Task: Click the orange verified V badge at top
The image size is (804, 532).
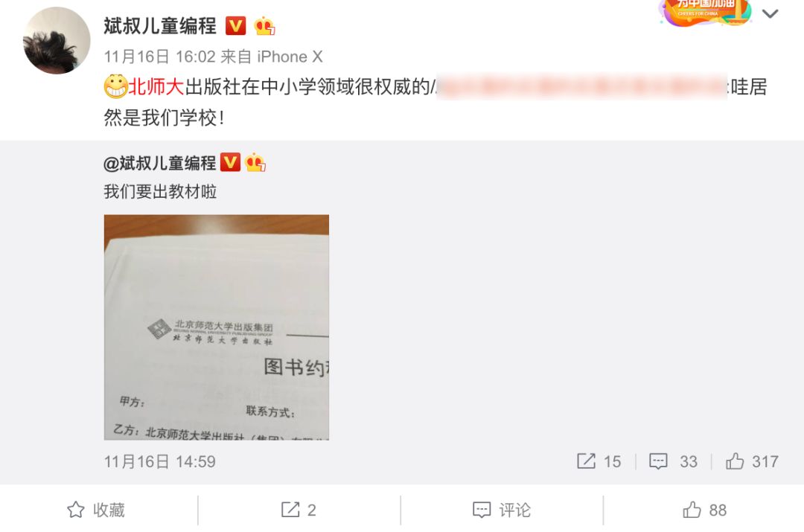Action: tap(236, 25)
